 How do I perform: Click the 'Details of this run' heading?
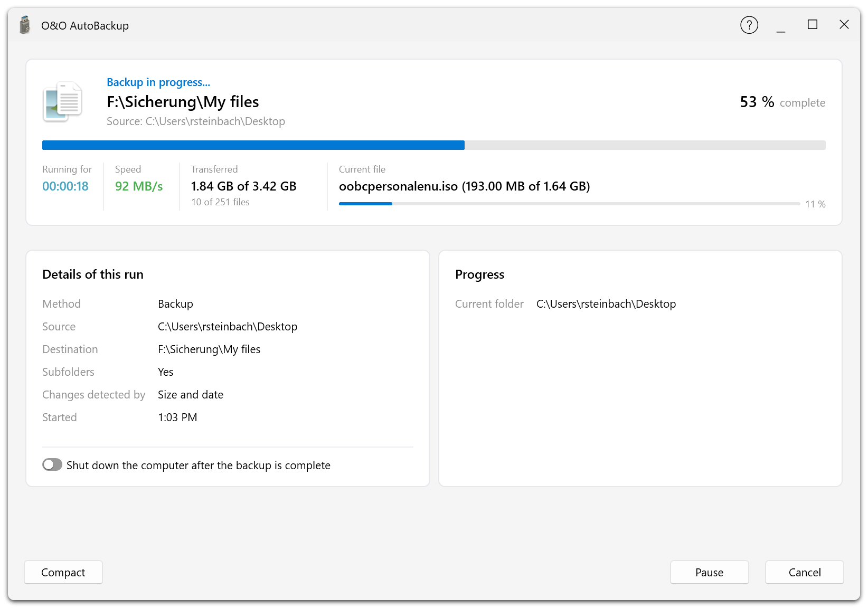pos(93,274)
